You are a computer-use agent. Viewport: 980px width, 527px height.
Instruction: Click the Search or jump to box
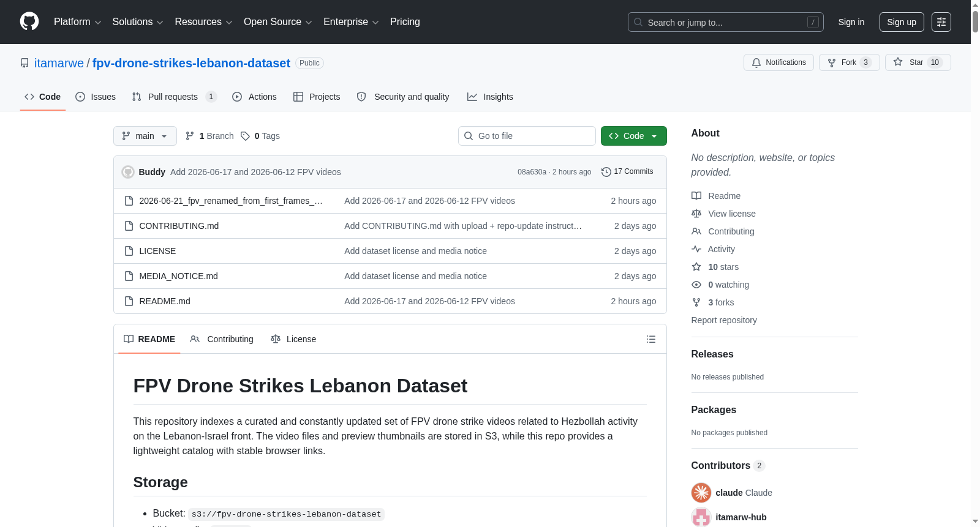(x=726, y=22)
